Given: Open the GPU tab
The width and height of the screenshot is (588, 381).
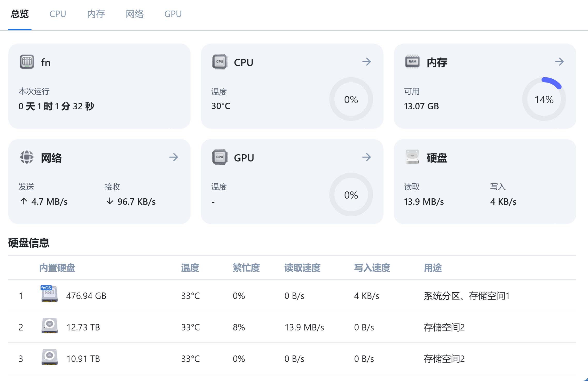Looking at the screenshot, I should [173, 14].
